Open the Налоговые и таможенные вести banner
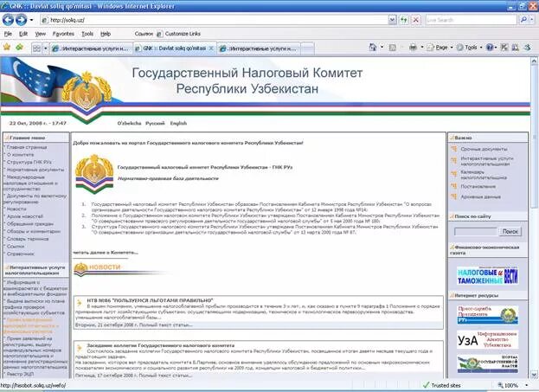The height and width of the screenshot is (392, 539). tap(487, 276)
